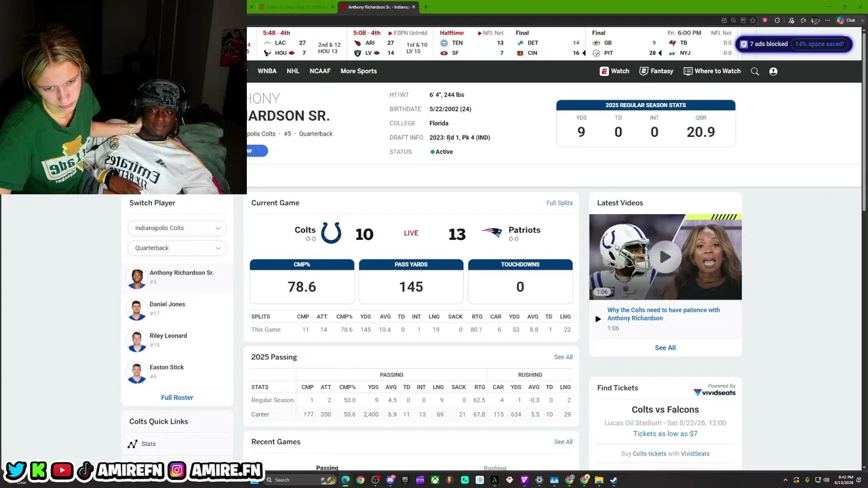Open Epic Games Launcher from the taskbar
The height and width of the screenshot is (488, 868).
pyautogui.click(x=405, y=480)
